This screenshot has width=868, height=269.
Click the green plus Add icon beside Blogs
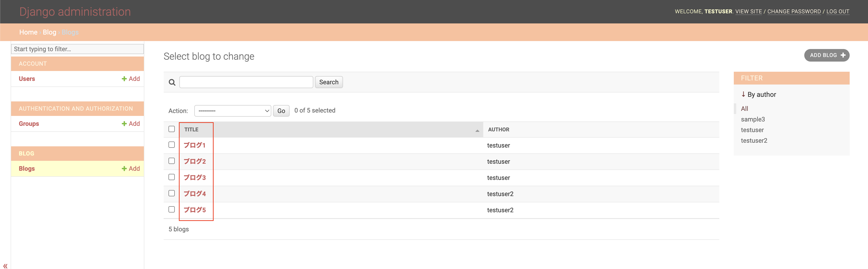click(x=124, y=169)
